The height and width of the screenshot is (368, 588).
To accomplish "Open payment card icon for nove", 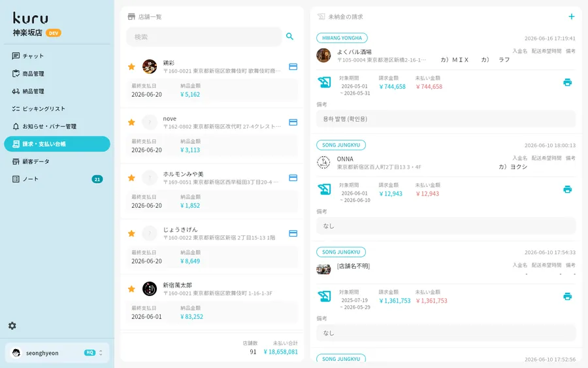I will click(293, 122).
